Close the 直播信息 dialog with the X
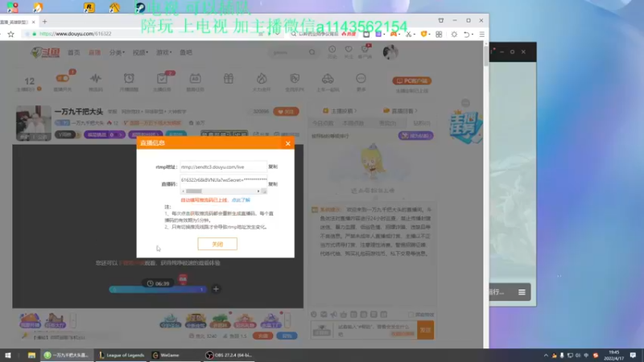Viewport: 644px width, 362px height. (x=288, y=143)
